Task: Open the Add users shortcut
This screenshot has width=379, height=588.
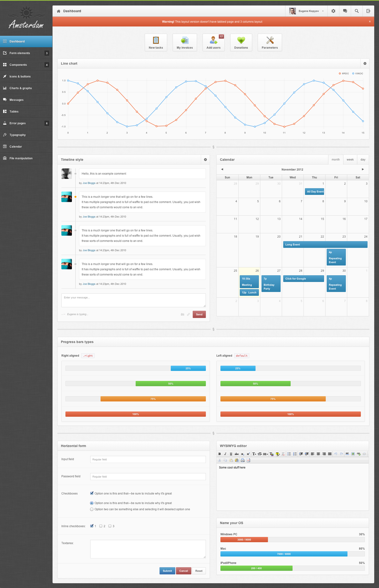Action: (x=213, y=42)
